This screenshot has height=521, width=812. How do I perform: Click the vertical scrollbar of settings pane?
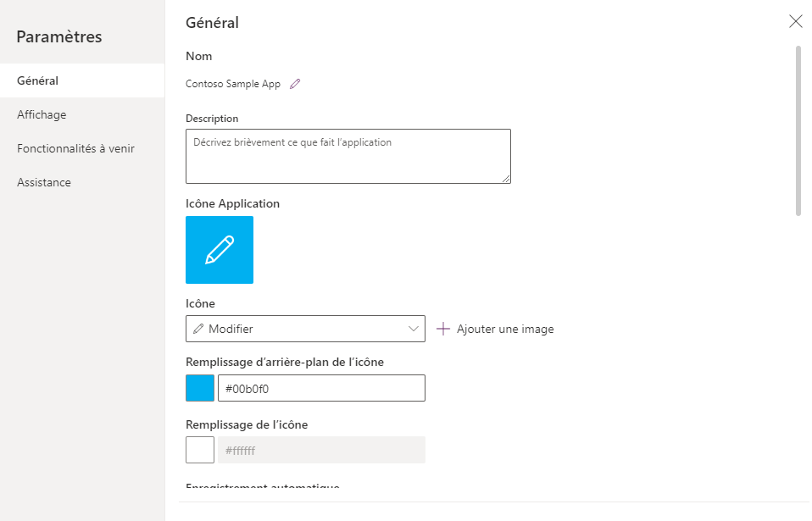click(798, 131)
